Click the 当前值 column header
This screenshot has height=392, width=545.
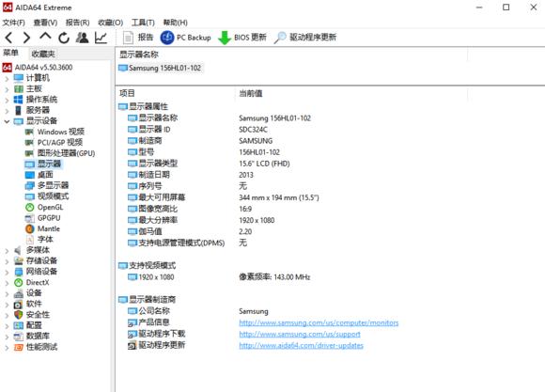click(x=251, y=93)
